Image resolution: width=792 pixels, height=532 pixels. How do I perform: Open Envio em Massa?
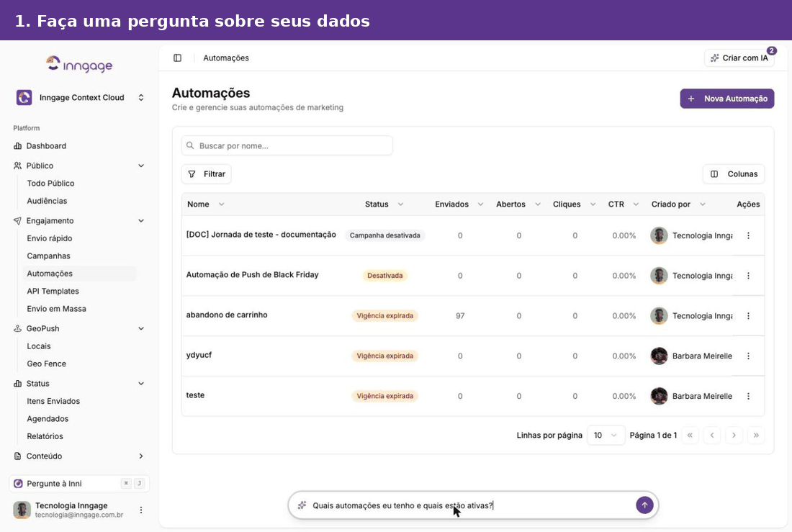point(57,309)
